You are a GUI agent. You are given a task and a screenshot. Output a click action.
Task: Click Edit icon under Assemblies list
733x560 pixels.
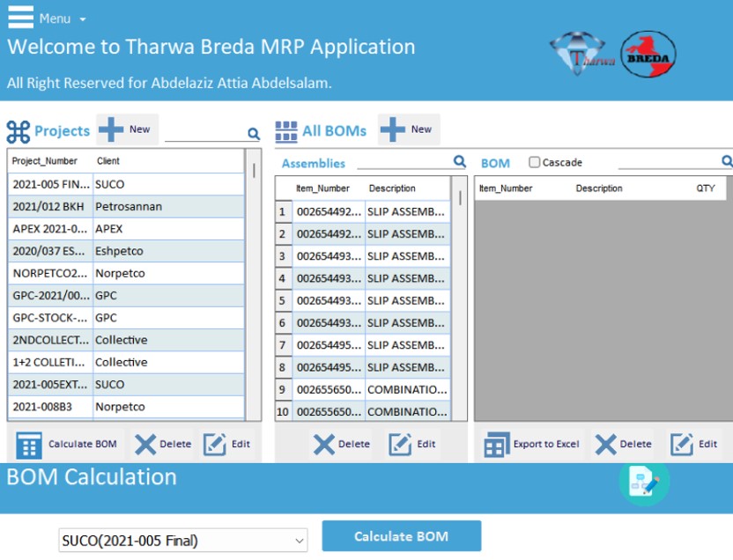[400, 445]
